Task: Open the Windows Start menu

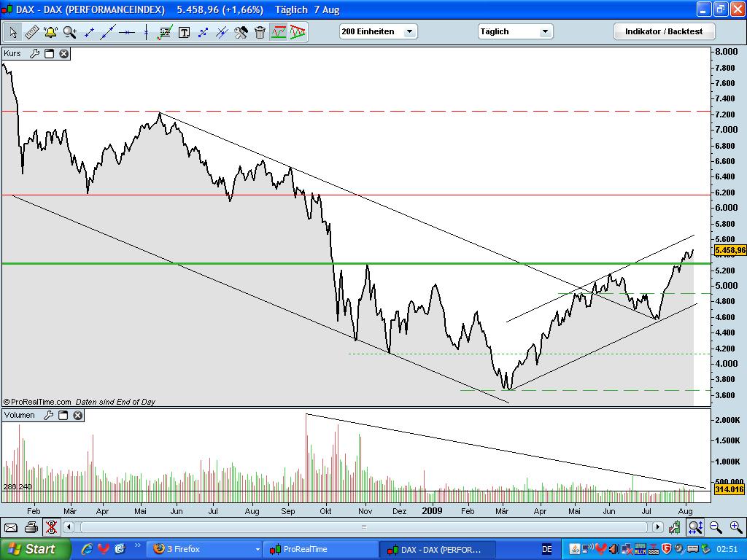Action: coord(35,549)
